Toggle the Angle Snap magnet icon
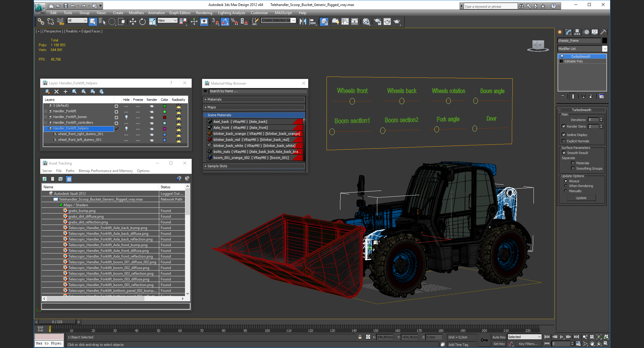This screenshot has width=644, height=348. 225,21
